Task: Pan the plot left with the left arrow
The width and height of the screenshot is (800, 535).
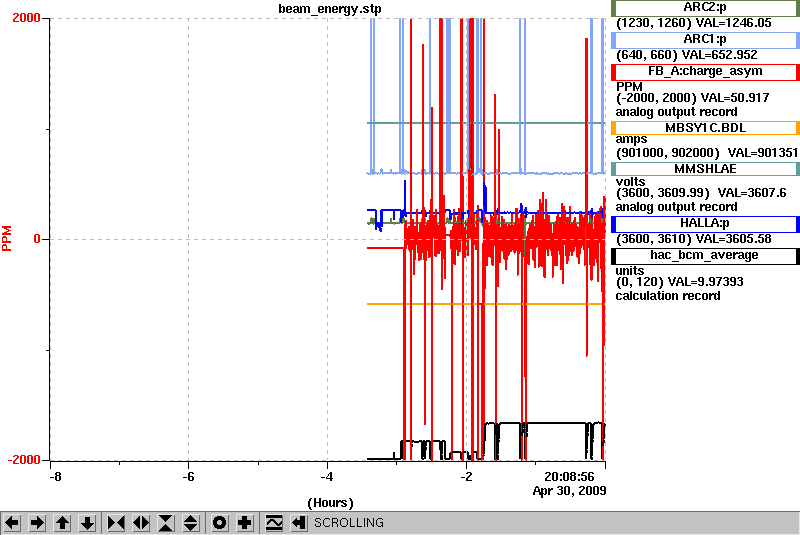Action: (x=12, y=523)
